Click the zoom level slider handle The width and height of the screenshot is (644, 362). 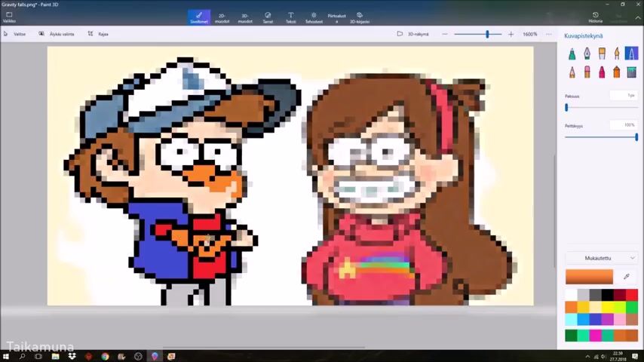487,34
